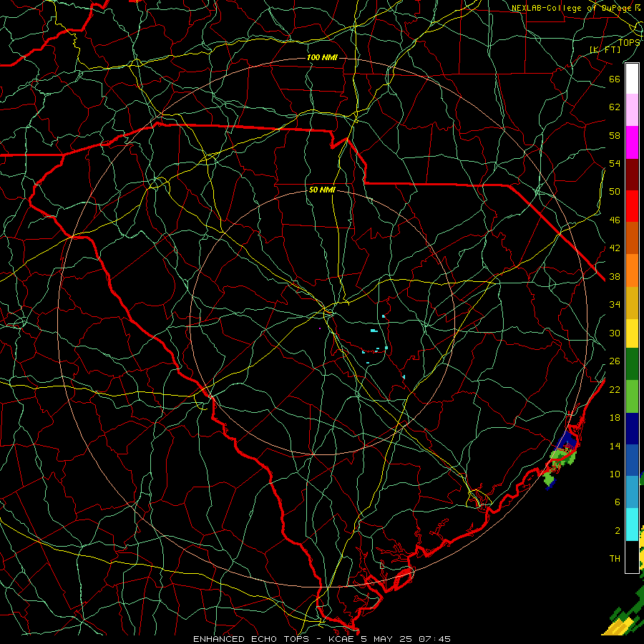Click the 30 legend value

[615, 333]
